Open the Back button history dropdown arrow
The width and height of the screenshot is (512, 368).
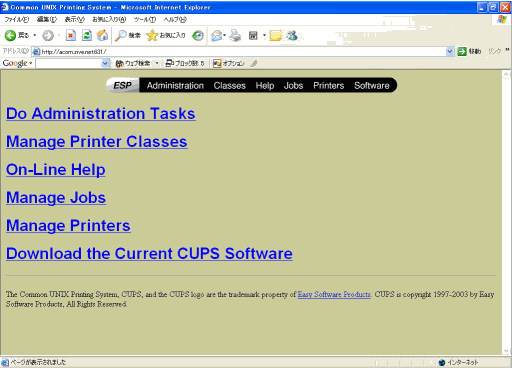(x=34, y=35)
